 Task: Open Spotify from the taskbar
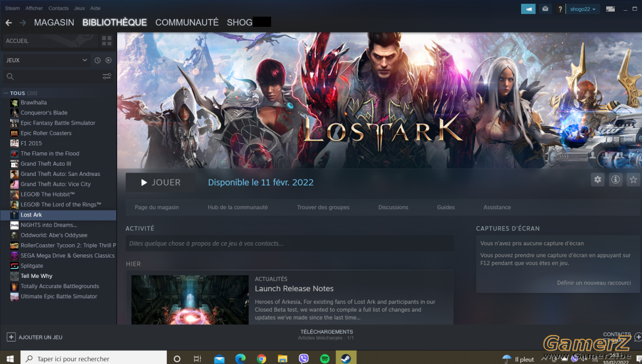(x=325, y=359)
